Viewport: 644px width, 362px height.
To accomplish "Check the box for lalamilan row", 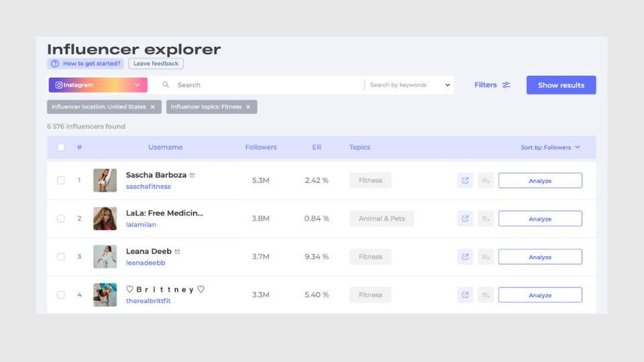I will tap(61, 219).
